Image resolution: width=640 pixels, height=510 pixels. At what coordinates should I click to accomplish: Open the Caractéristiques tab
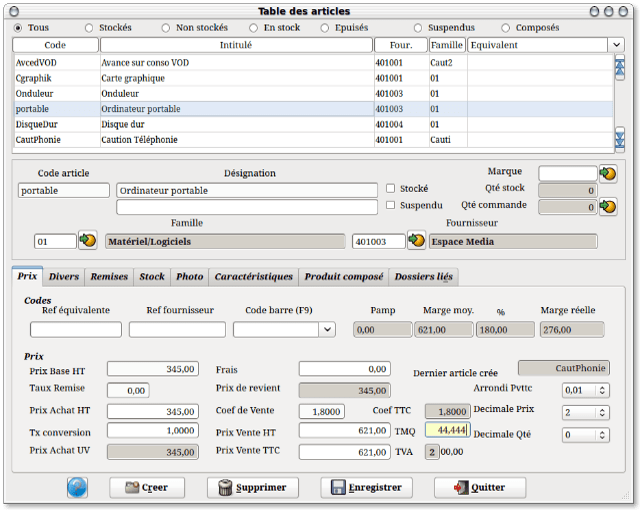click(x=253, y=277)
